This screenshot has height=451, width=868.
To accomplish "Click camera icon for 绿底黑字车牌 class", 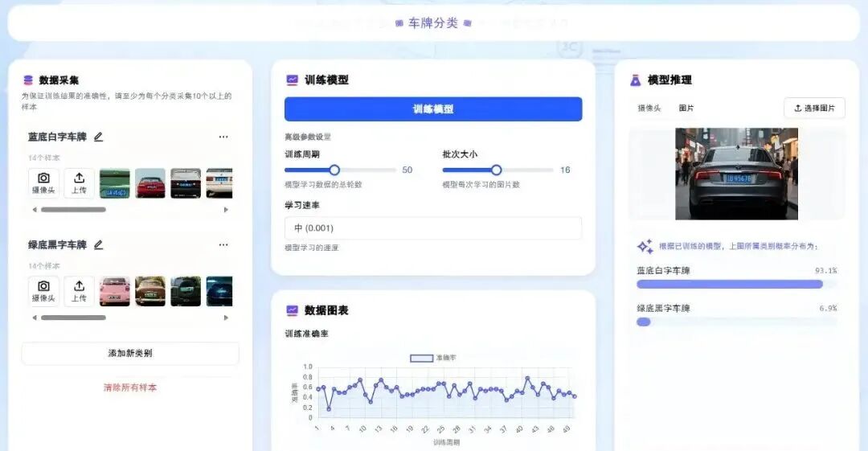I will pyautogui.click(x=43, y=291).
